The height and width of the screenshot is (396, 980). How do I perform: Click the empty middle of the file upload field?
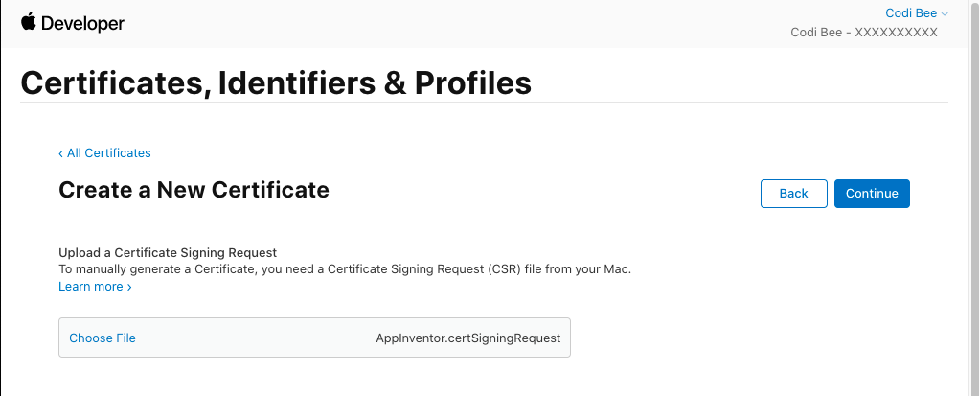[x=254, y=338]
